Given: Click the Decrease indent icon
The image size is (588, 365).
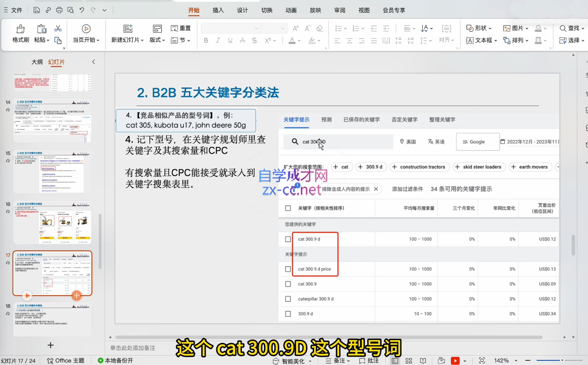Looking at the screenshot, I should pos(374,28).
